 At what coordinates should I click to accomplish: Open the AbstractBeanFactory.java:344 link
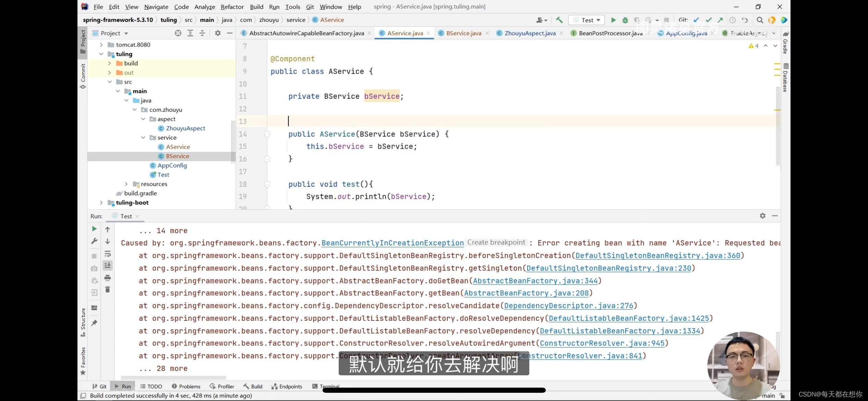(535, 281)
